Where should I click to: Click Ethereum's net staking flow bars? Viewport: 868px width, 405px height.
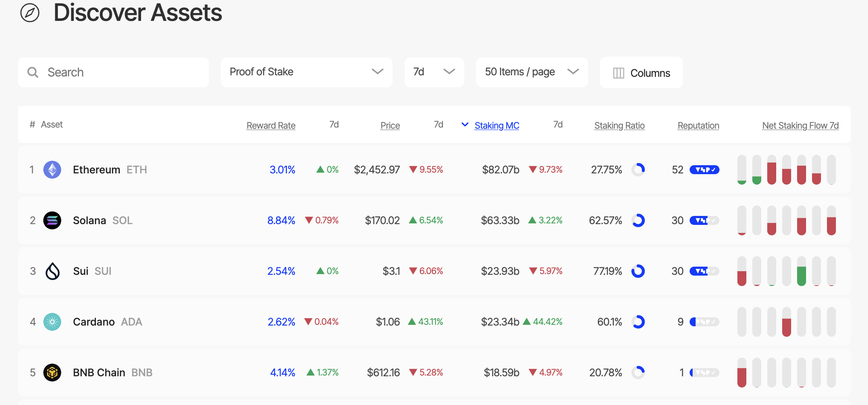(x=786, y=170)
